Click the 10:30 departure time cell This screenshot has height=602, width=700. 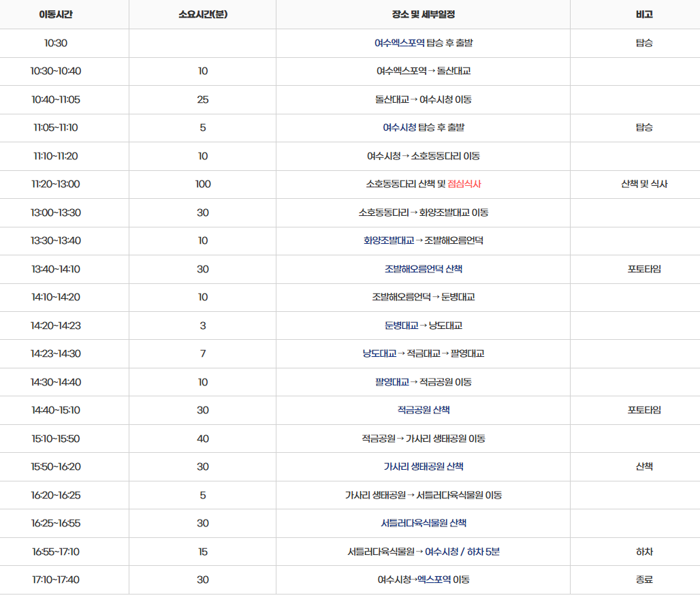point(65,43)
